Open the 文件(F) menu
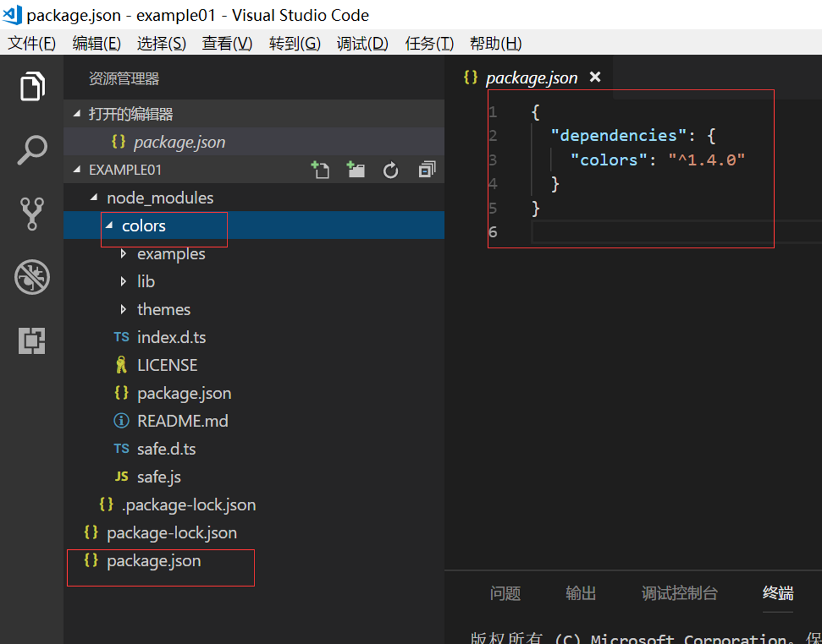 click(32, 43)
